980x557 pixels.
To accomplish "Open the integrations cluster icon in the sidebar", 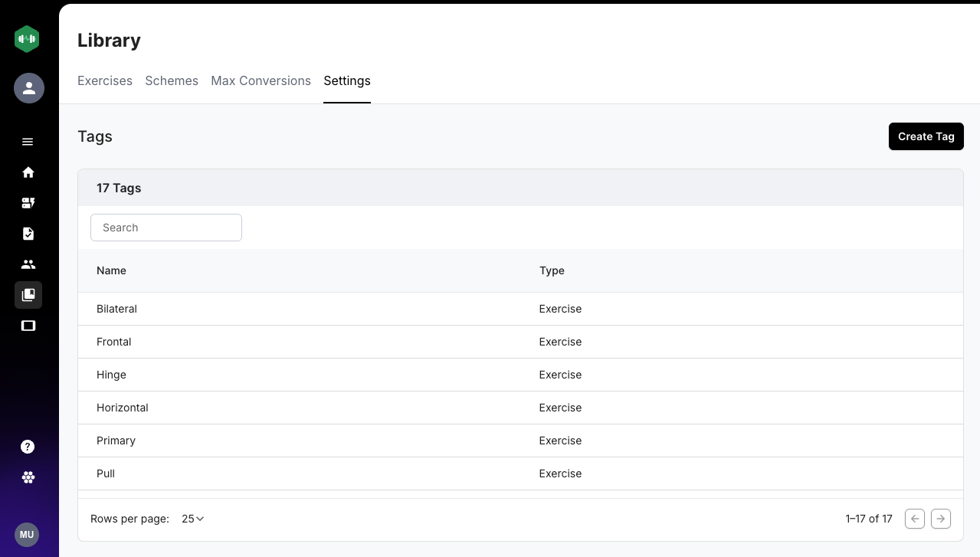I will 28,477.
